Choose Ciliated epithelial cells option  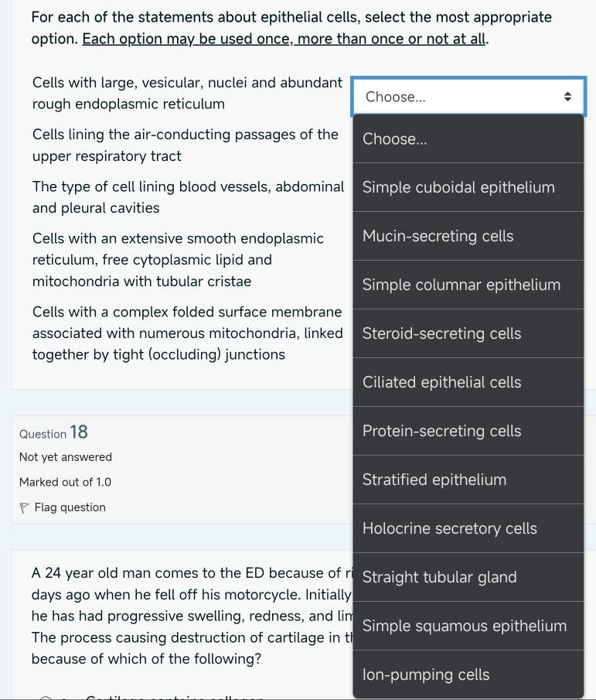pyautogui.click(x=468, y=382)
